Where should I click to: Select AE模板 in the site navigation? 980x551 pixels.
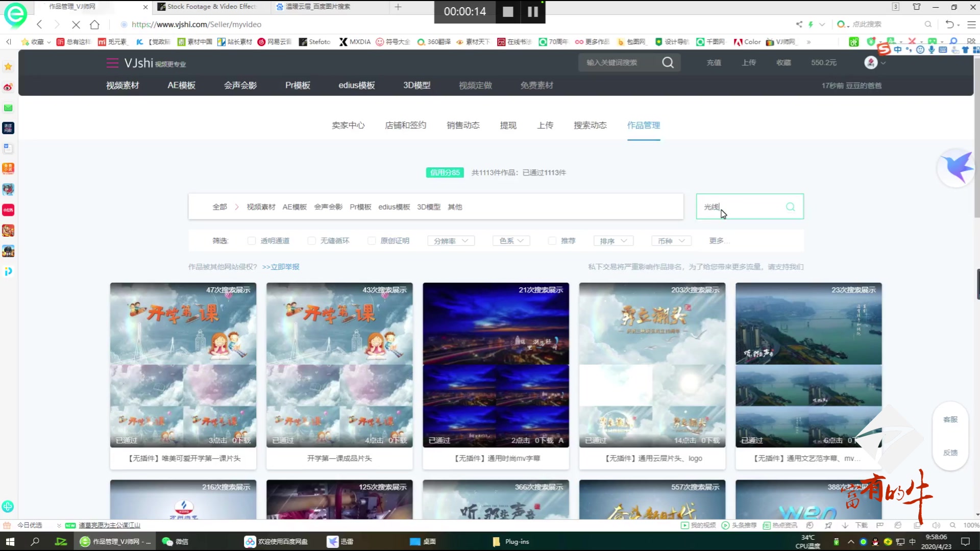tap(181, 85)
